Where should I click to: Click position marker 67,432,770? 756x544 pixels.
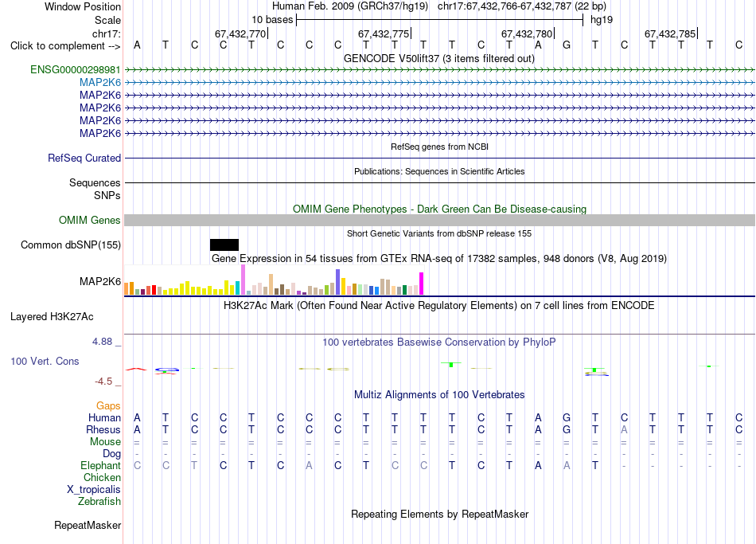tap(240, 33)
